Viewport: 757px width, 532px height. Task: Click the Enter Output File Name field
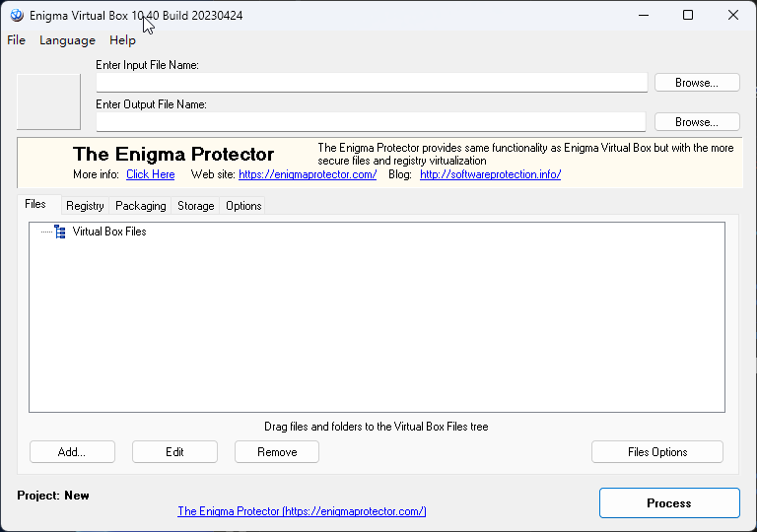(x=371, y=122)
